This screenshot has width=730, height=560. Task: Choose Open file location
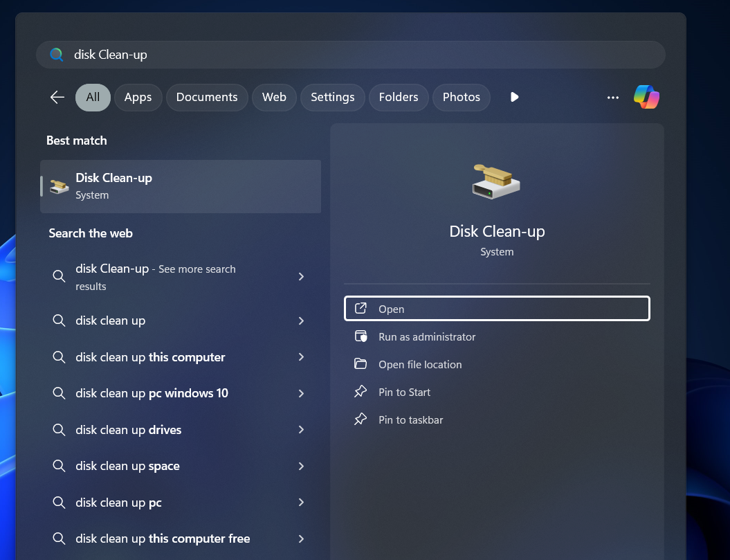coord(497,364)
